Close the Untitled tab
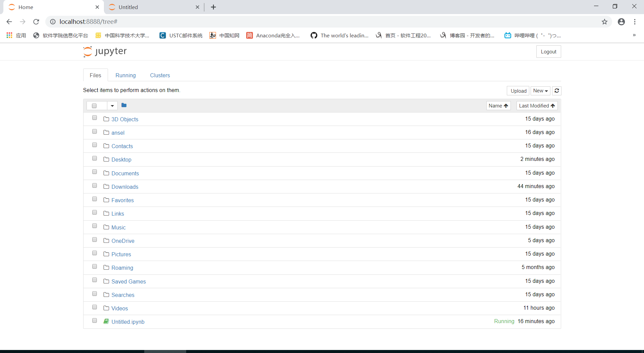 click(x=197, y=7)
